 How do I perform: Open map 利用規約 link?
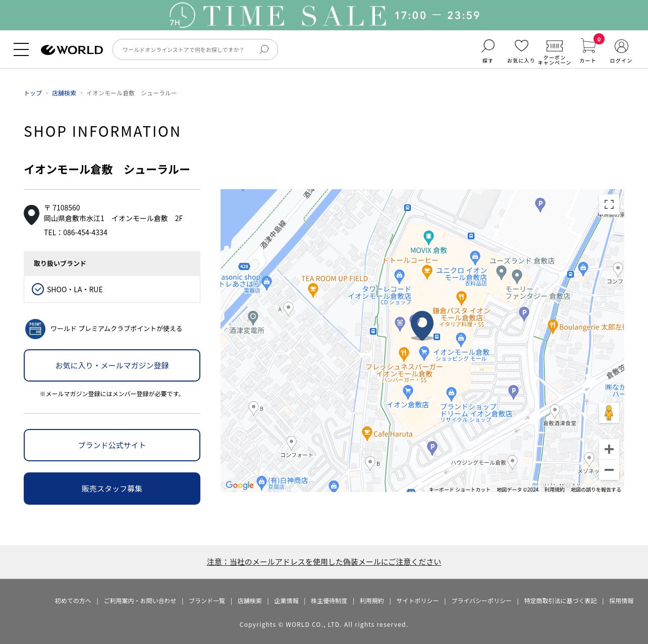pos(555,490)
